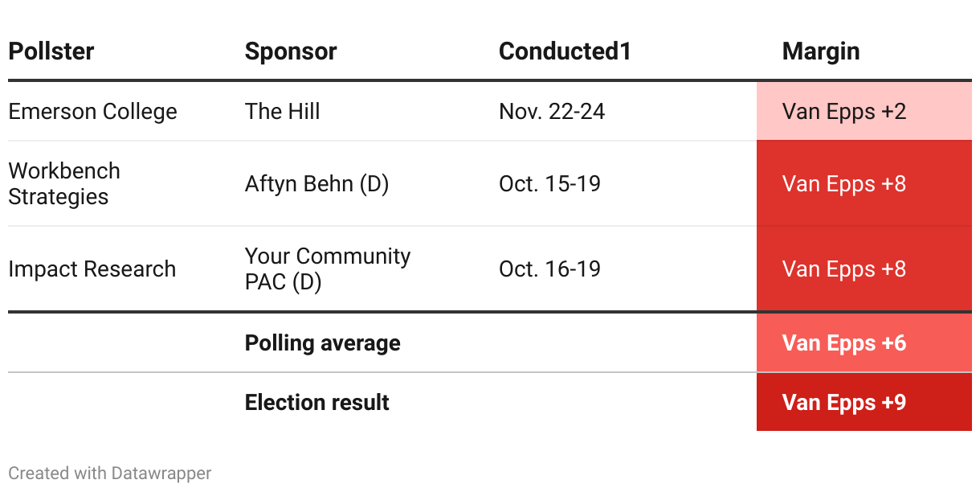Click the Van Epps +6 margin cell

pos(844,343)
